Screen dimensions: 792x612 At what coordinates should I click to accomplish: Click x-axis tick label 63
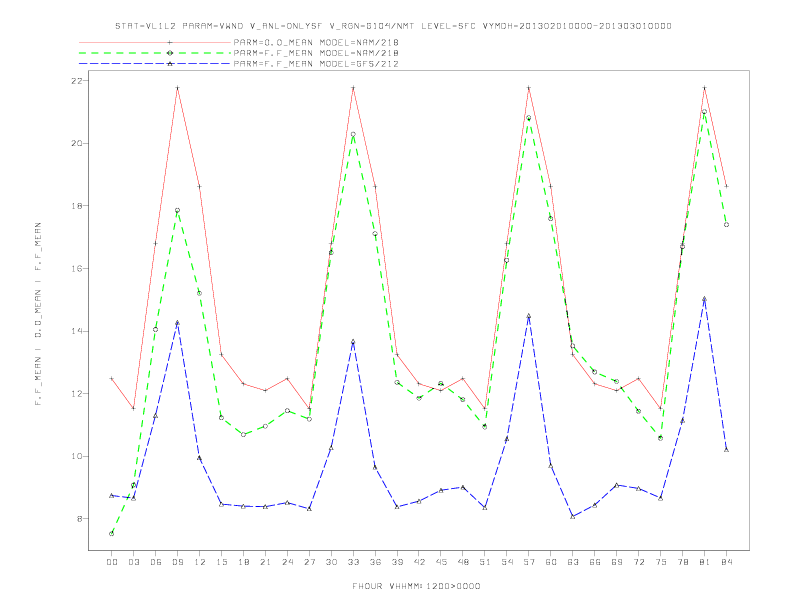tap(573, 562)
